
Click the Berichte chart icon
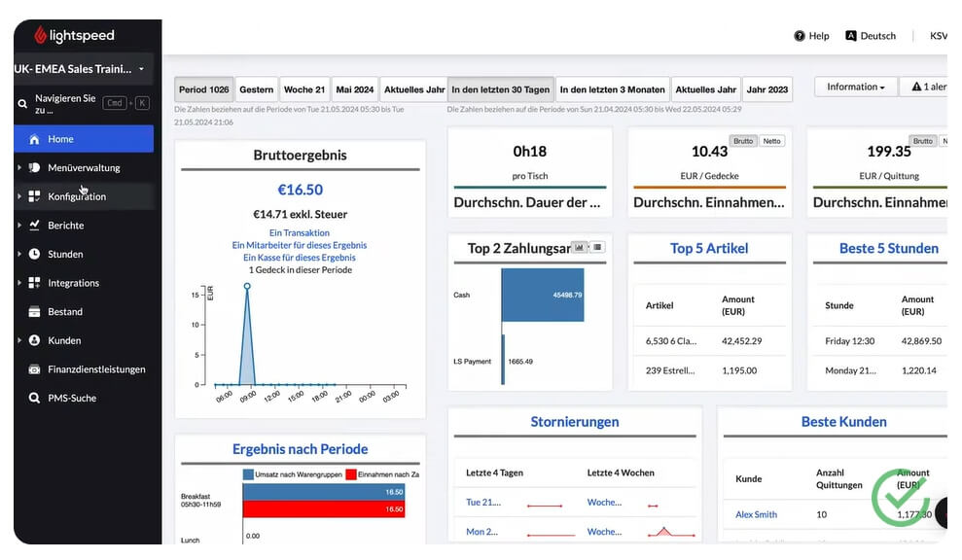pyautogui.click(x=34, y=226)
